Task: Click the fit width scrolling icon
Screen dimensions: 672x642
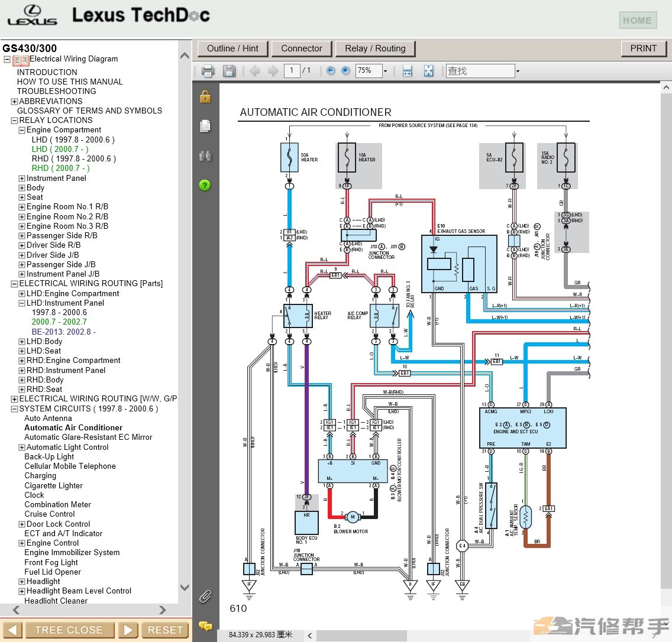Action: point(407,71)
